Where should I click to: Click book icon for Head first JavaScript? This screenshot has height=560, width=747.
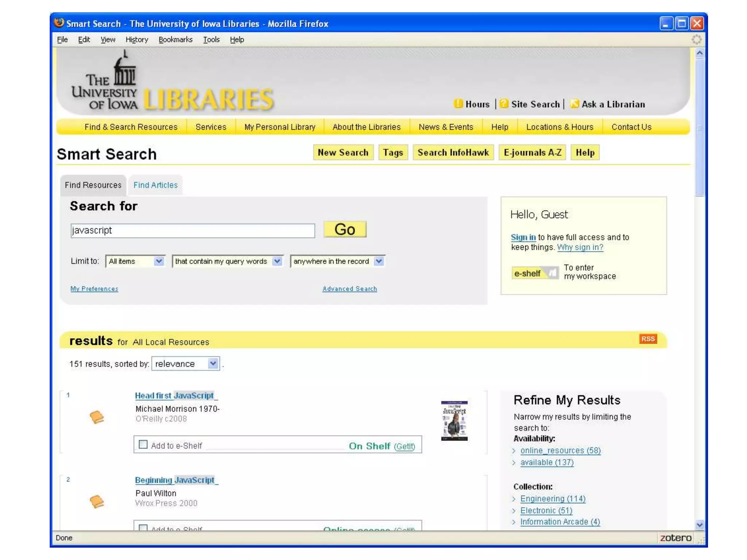pyautogui.click(x=97, y=417)
